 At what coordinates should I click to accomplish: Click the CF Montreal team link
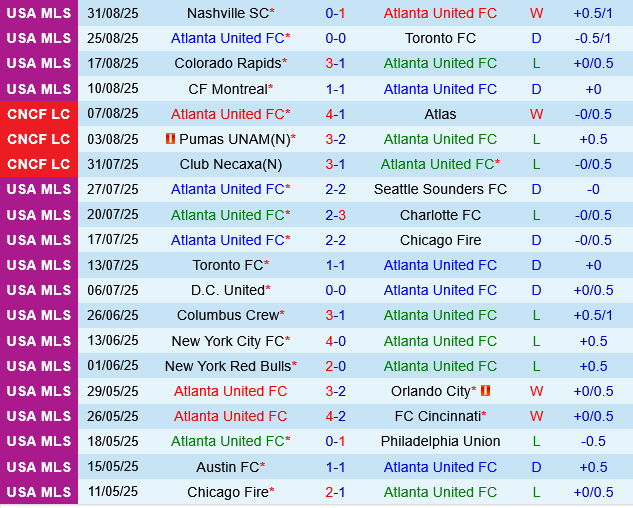tap(228, 89)
